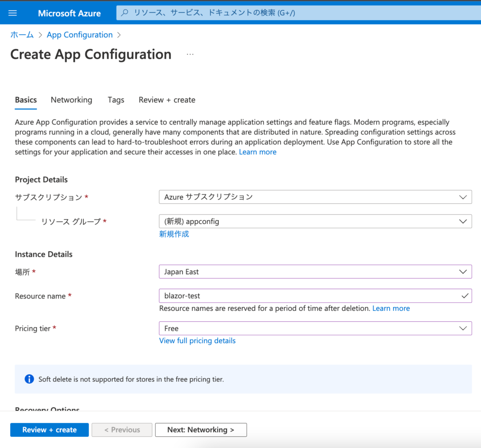Screen dimensions: 481x448
Task: Click the search magnifier icon
Action: 124,13
